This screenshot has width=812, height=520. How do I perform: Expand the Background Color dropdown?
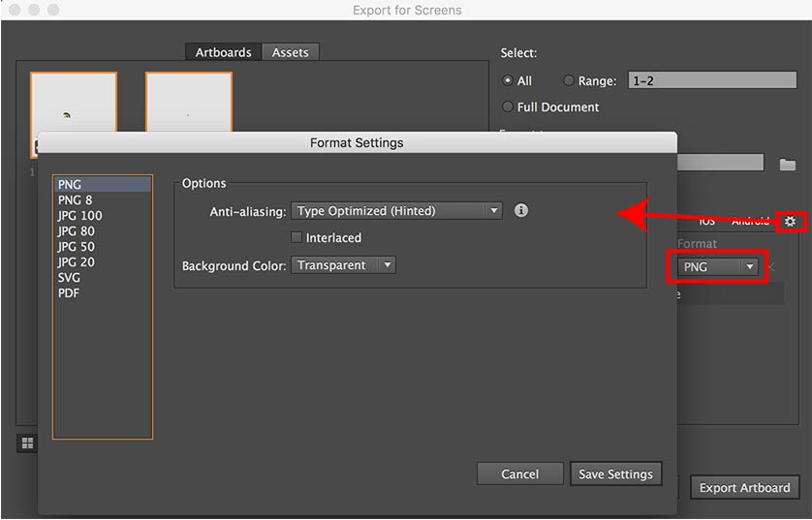(343, 264)
